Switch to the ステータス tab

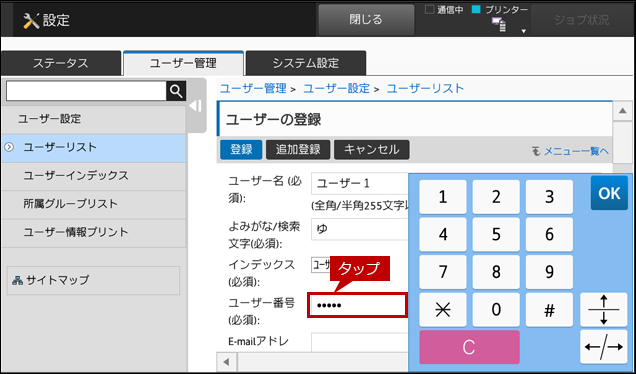61,63
